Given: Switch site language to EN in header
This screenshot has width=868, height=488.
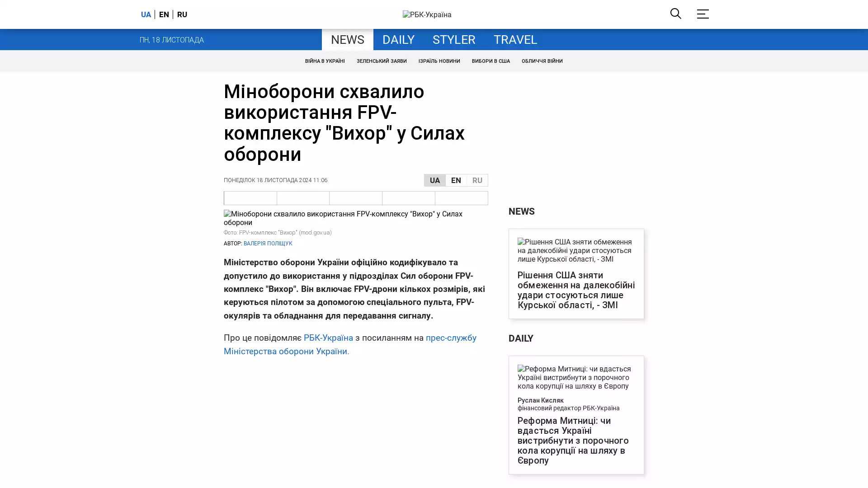Looking at the screenshot, I should pos(164,14).
